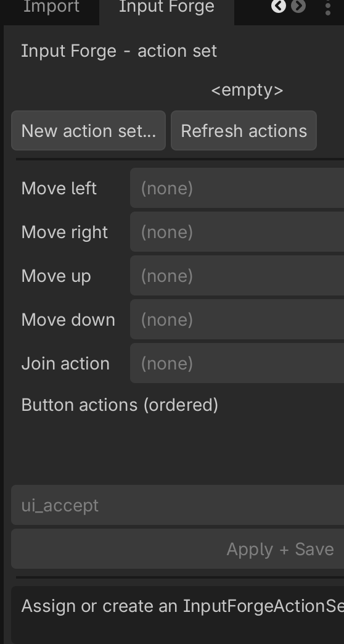The width and height of the screenshot is (344, 644).
Task: Open the Move right action dropdown
Action: pos(237,232)
